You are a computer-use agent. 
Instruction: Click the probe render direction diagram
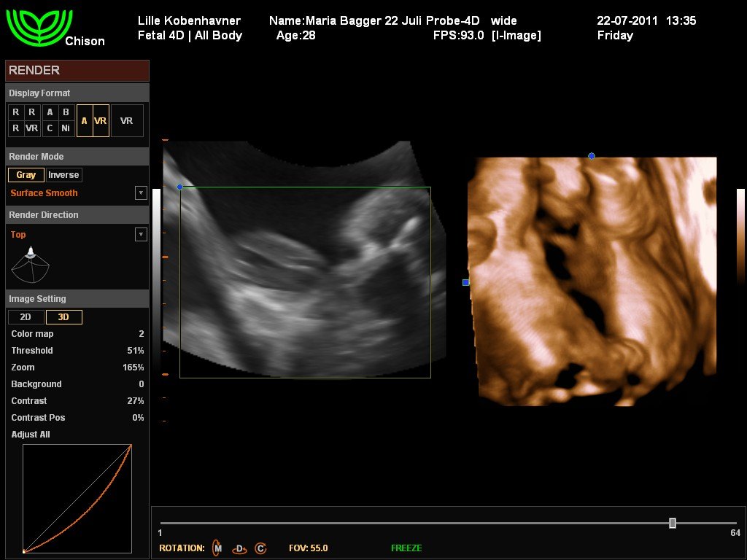click(x=31, y=265)
